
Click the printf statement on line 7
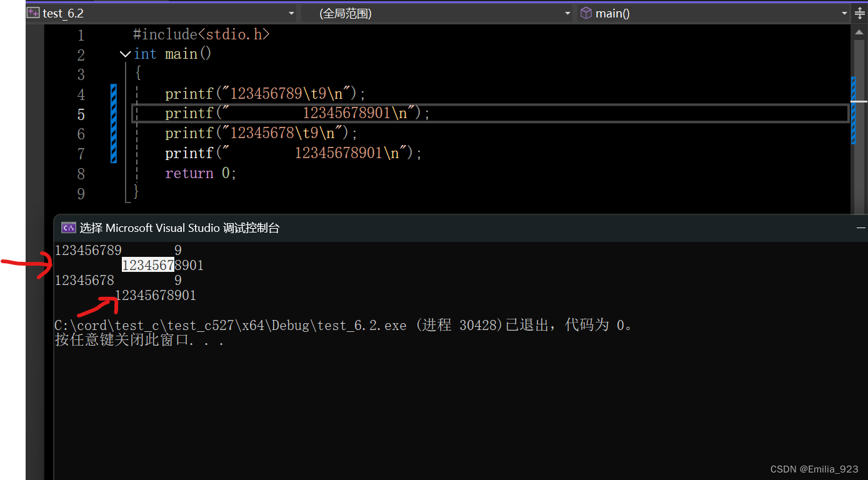(294, 153)
